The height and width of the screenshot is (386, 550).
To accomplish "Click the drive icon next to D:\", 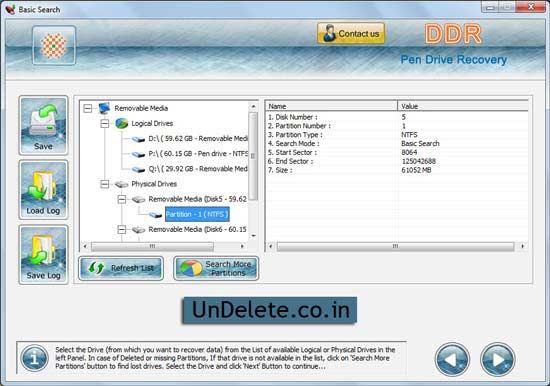I will [x=139, y=139].
